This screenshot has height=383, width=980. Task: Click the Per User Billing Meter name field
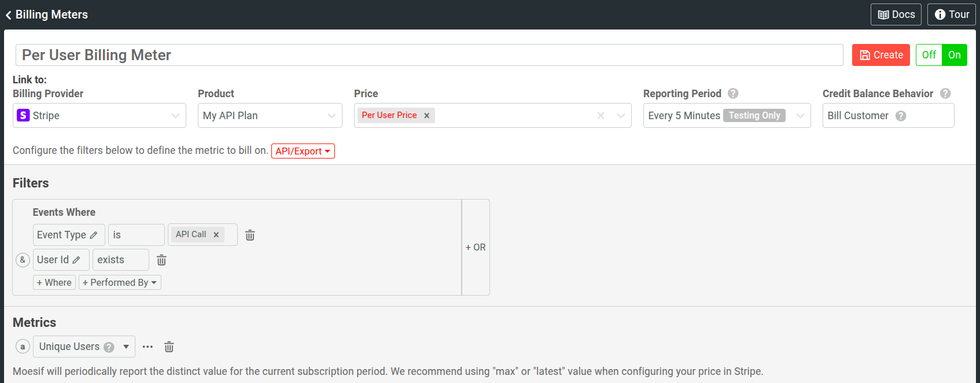(x=429, y=54)
